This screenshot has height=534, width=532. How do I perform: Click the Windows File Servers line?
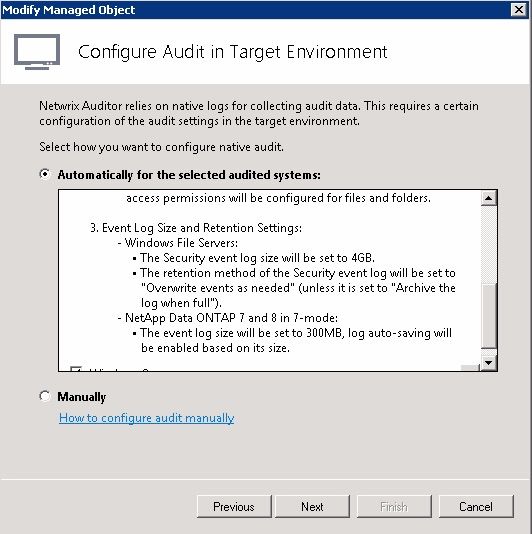coord(178,243)
